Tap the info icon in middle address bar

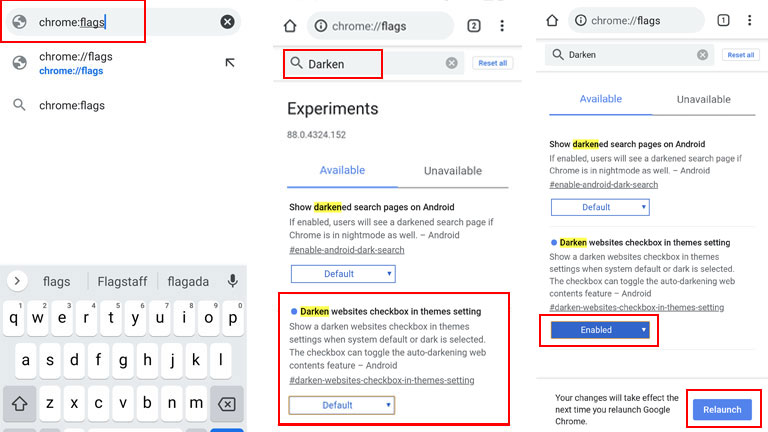pos(321,26)
